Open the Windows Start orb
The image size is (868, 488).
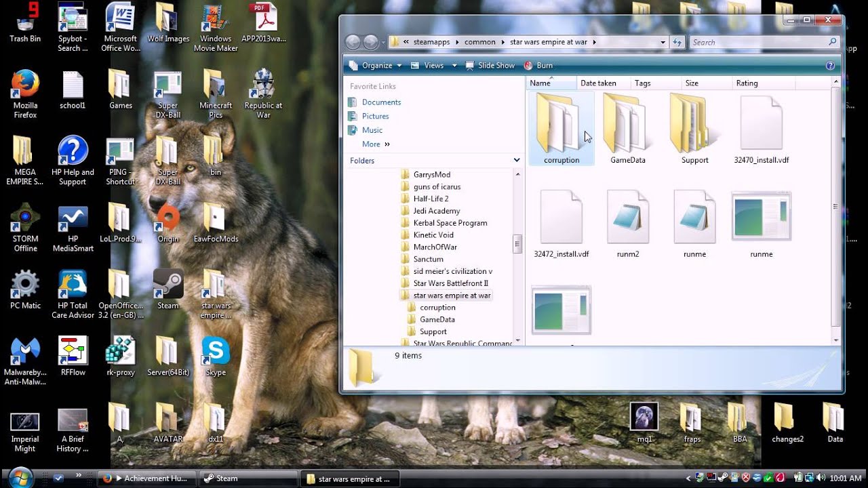click(x=20, y=477)
